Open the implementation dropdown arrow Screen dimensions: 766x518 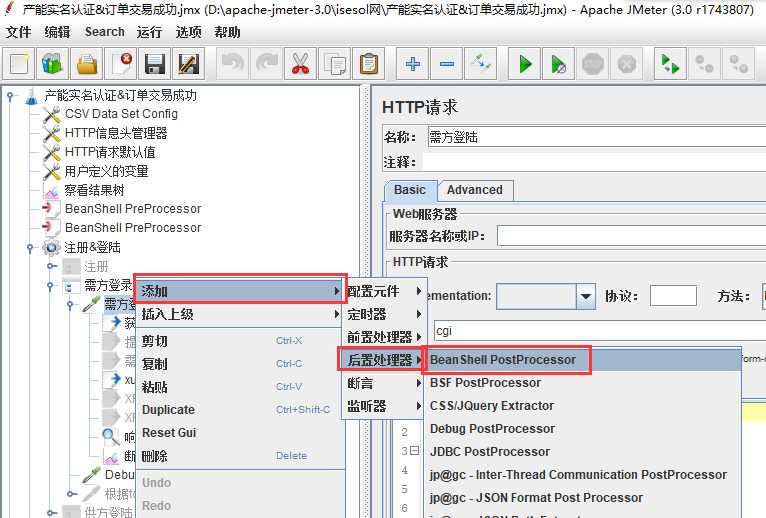point(585,296)
